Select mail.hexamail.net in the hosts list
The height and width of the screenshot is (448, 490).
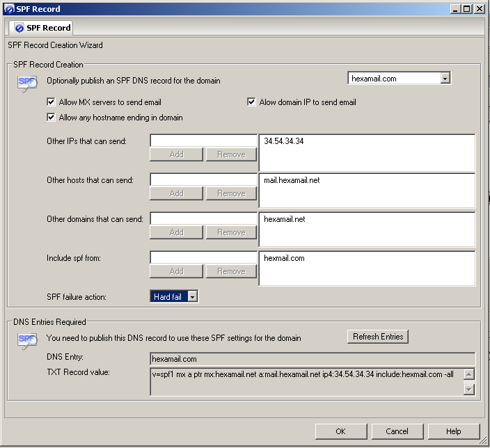(x=292, y=180)
